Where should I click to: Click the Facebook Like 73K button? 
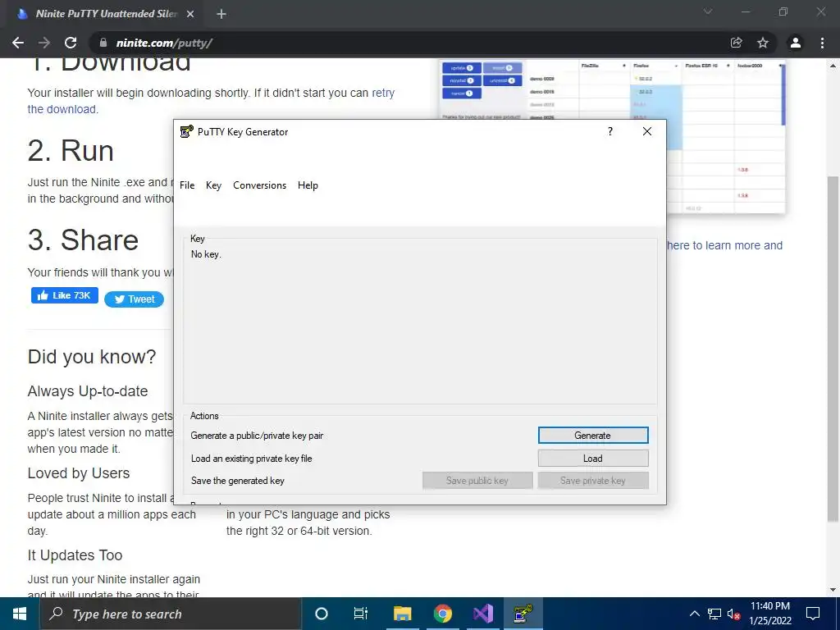pos(65,295)
